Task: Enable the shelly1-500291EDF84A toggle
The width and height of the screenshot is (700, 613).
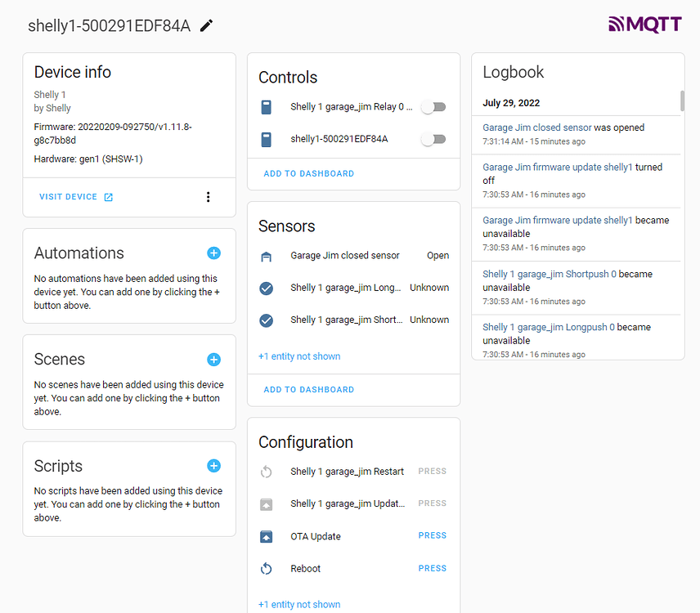Action: pyautogui.click(x=433, y=138)
